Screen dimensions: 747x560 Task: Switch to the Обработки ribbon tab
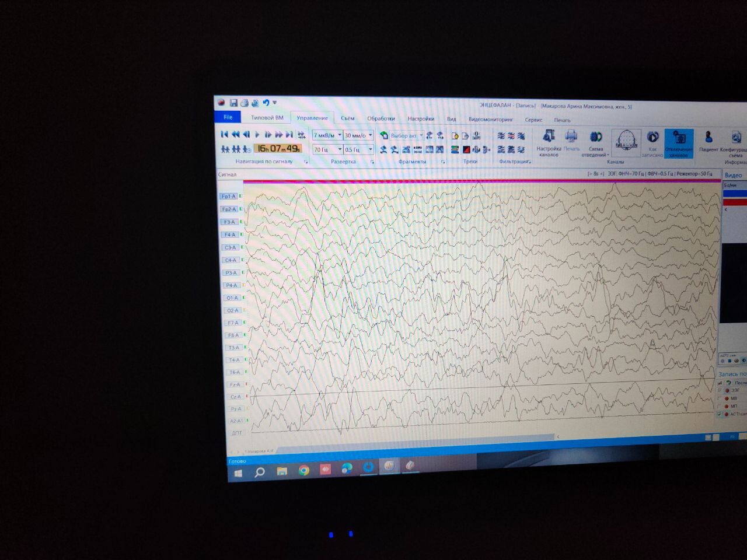381,118
